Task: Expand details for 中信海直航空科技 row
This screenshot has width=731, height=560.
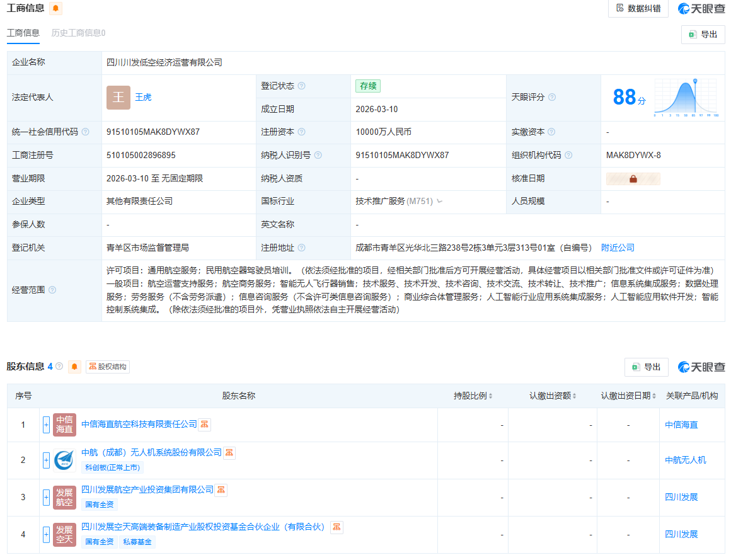Action: pyautogui.click(x=46, y=425)
